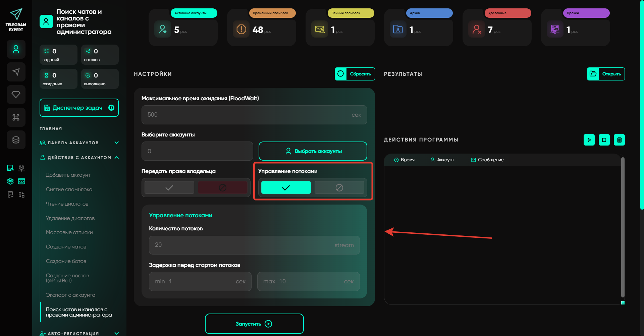Open the Снятие спамблока menu item

pos(69,189)
